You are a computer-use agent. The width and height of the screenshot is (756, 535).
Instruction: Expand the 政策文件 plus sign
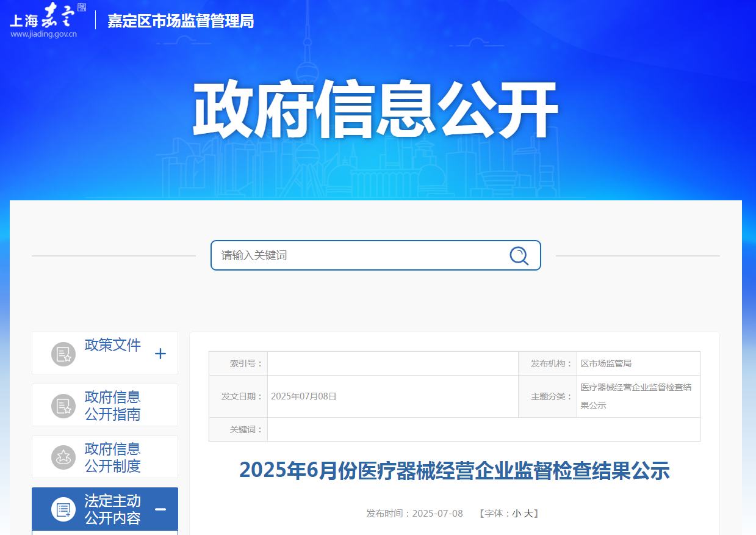pyautogui.click(x=160, y=354)
